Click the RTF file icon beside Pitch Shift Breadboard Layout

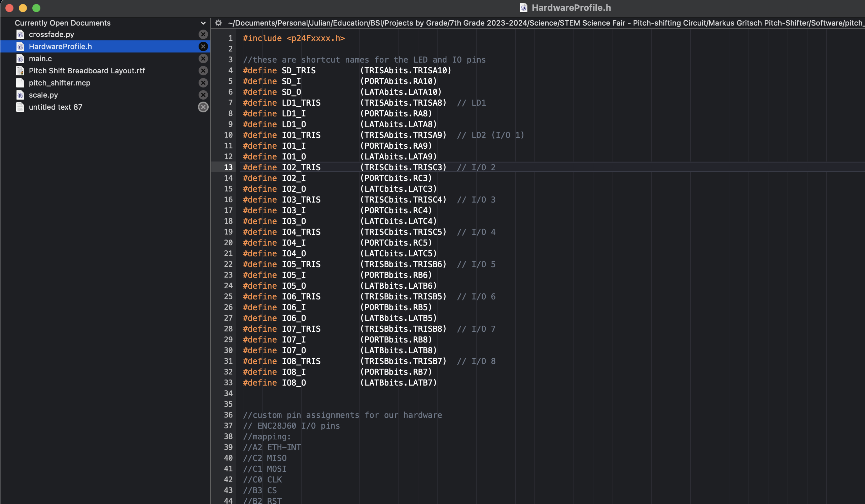tap(20, 71)
